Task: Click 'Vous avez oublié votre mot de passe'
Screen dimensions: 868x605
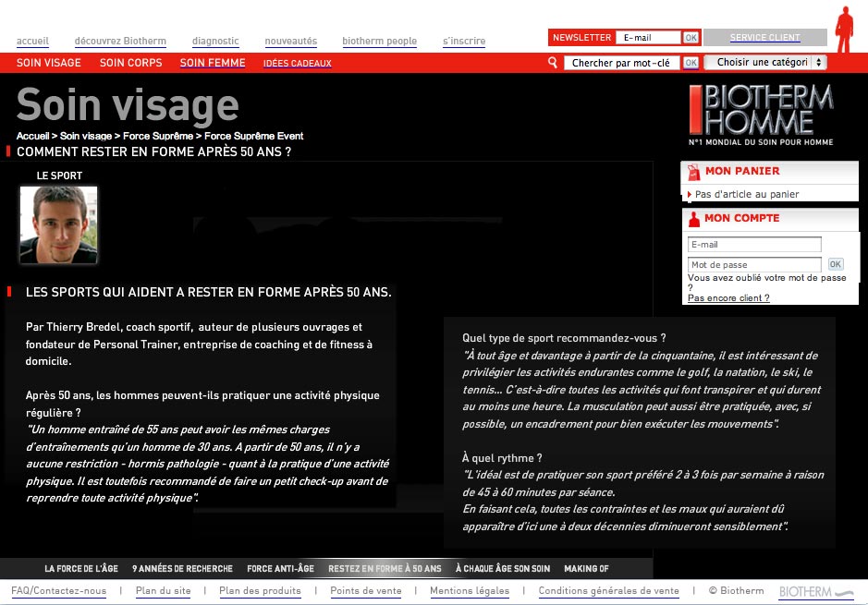Action: [766, 282]
